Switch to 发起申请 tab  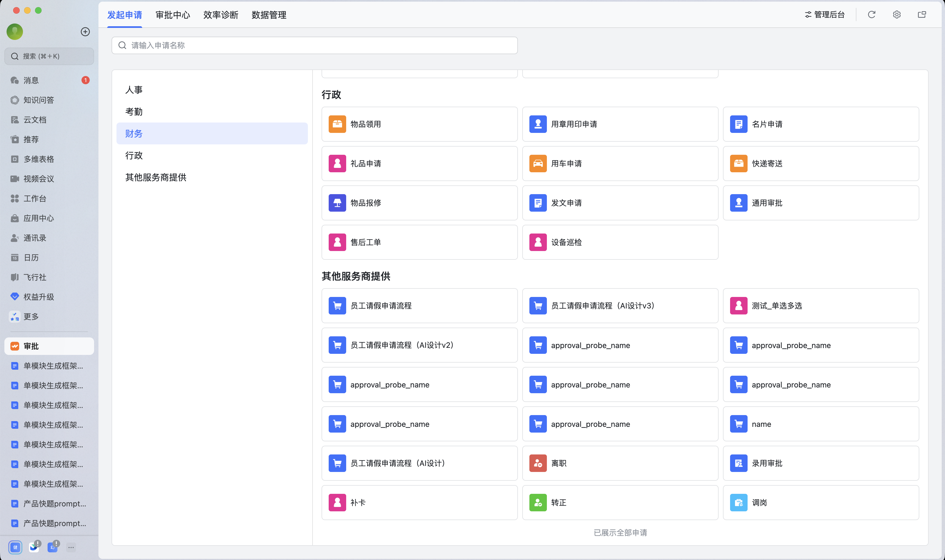point(124,15)
